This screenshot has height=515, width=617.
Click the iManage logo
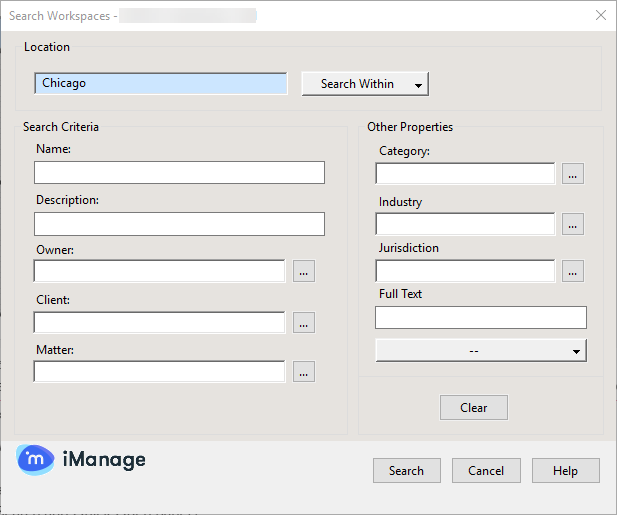coord(81,460)
